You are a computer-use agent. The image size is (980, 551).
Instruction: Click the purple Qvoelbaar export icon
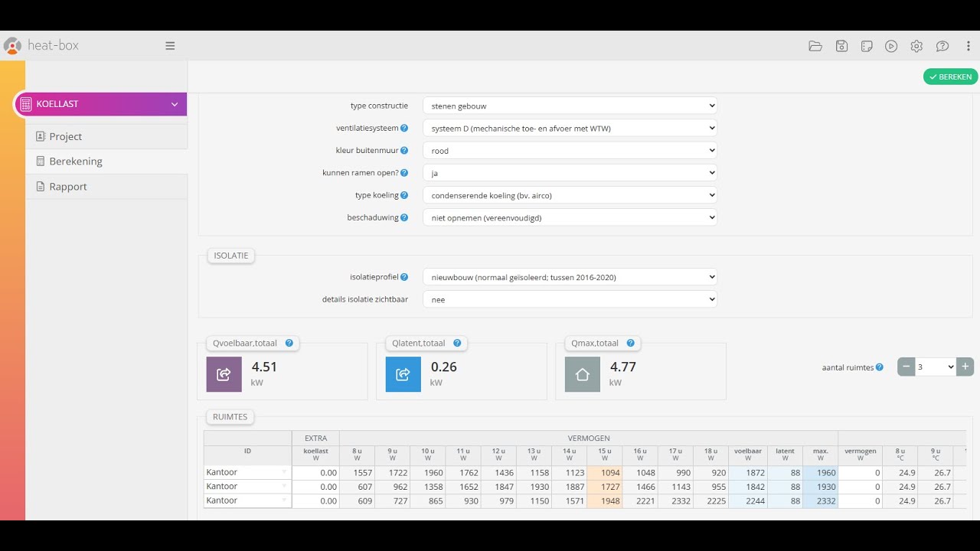pyautogui.click(x=224, y=374)
